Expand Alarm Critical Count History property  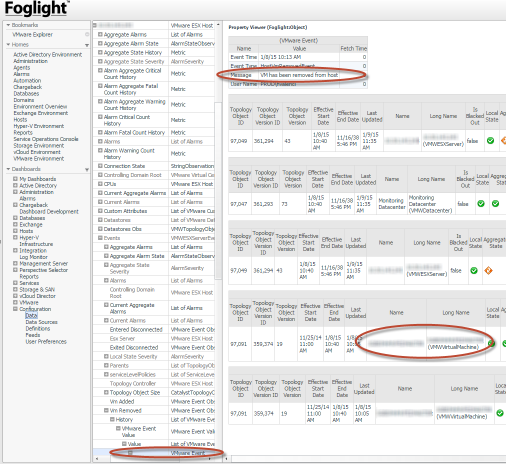coord(100,117)
